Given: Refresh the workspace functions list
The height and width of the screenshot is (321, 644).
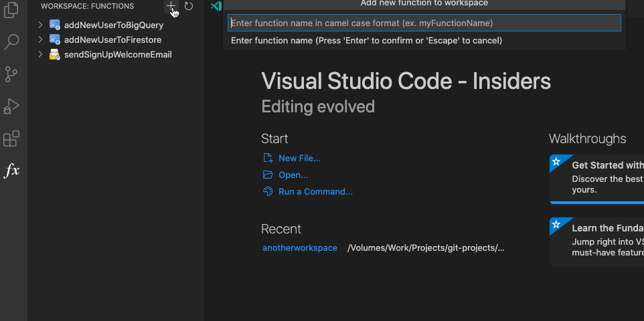Looking at the screenshot, I should (189, 6).
